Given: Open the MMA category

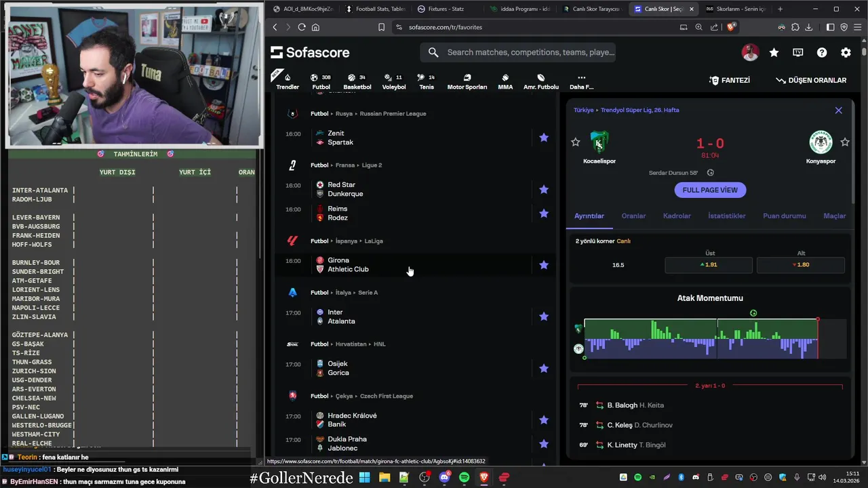Looking at the screenshot, I should (x=505, y=81).
